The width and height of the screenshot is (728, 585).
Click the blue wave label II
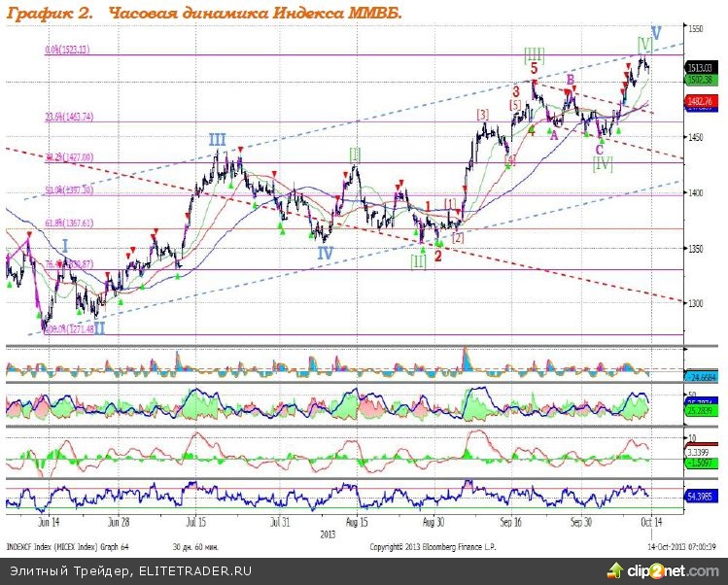click(x=100, y=328)
